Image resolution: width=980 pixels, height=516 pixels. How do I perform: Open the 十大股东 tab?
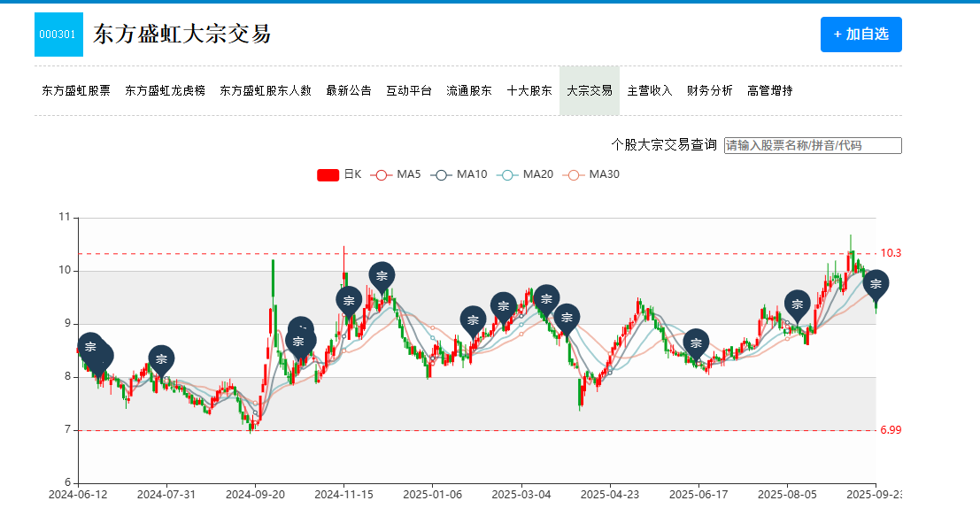click(529, 90)
